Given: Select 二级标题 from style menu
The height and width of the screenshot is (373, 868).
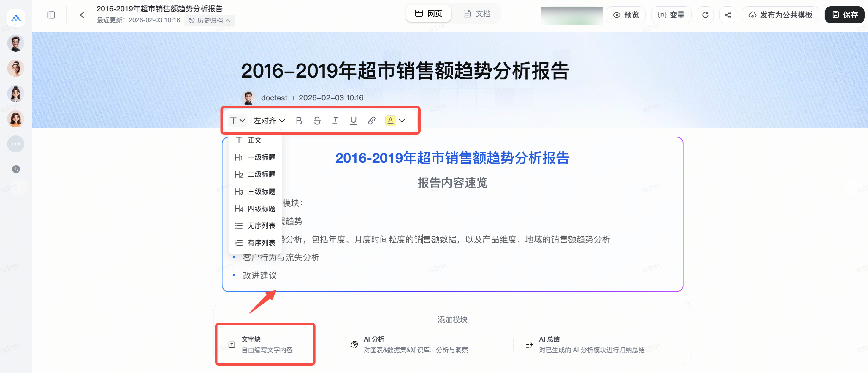Looking at the screenshot, I should 255,174.
